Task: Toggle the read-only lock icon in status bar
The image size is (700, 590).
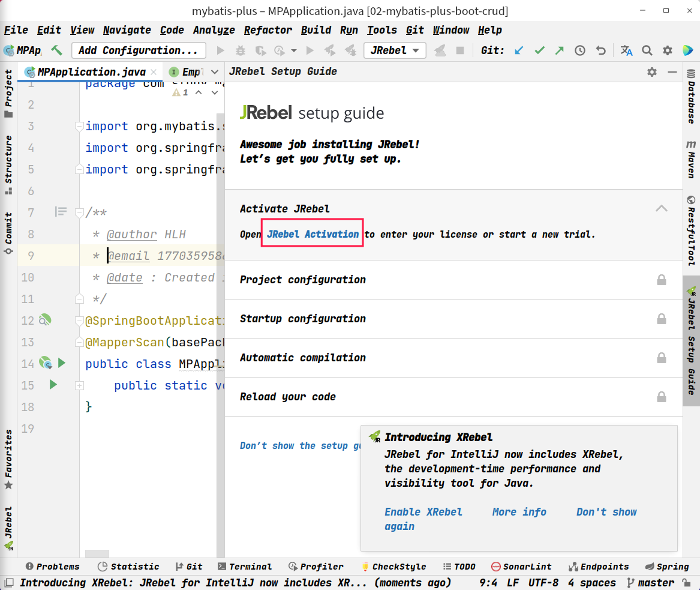Action: click(687, 582)
